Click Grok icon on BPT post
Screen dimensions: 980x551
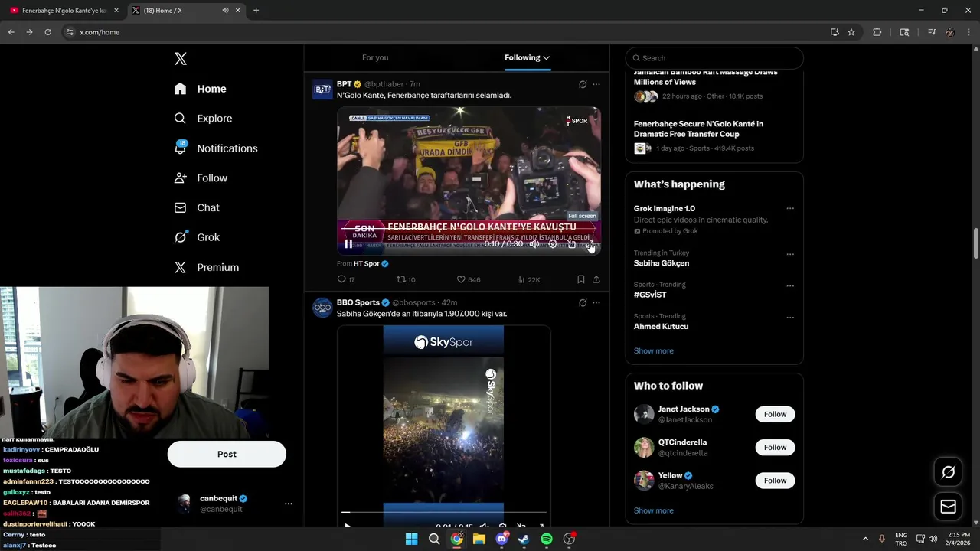tap(583, 84)
